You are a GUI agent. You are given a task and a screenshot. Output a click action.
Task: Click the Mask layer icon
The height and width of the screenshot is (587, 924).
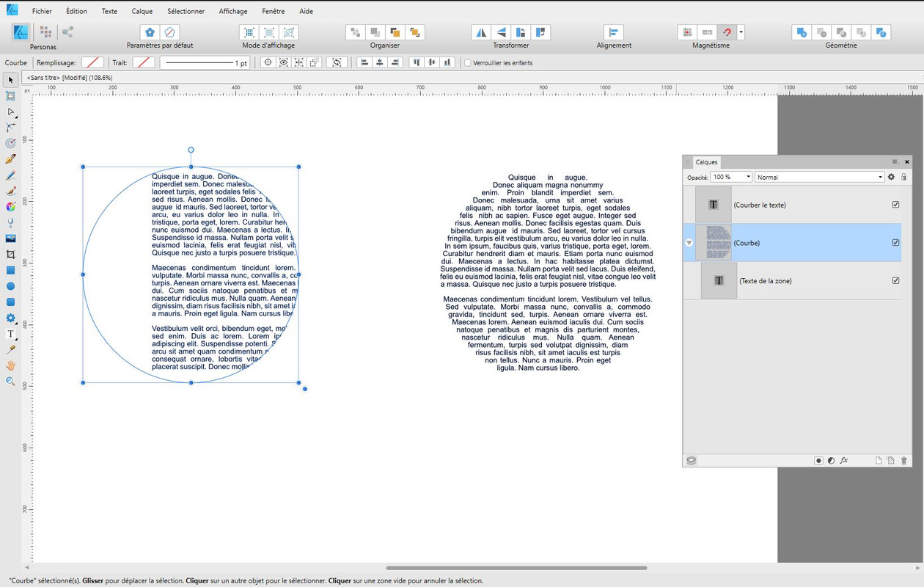(818, 460)
